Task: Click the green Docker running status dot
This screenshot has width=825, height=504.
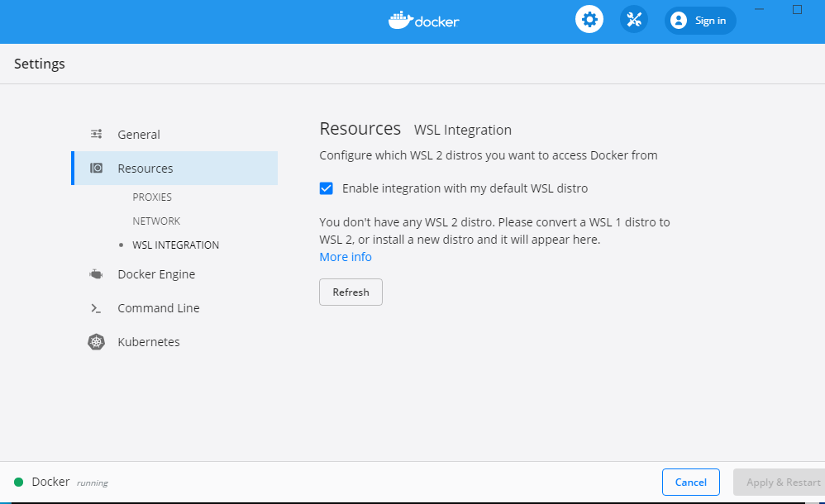Action: (x=18, y=482)
